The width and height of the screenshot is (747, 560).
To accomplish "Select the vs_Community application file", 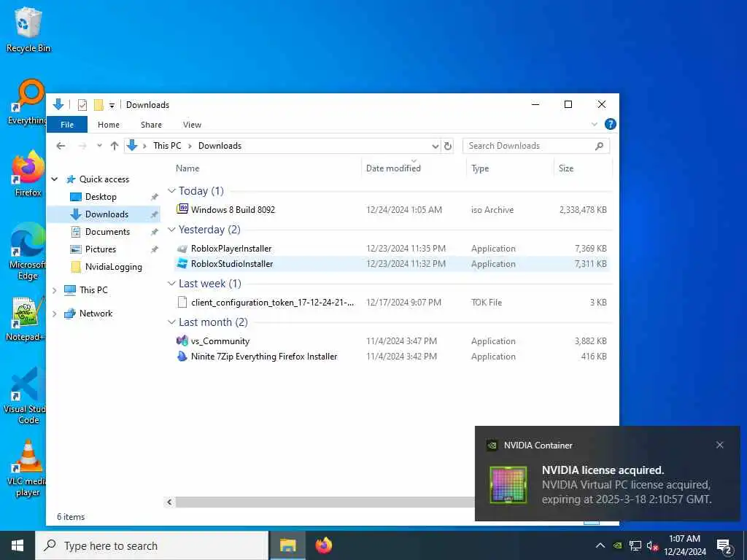I will point(391,341).
